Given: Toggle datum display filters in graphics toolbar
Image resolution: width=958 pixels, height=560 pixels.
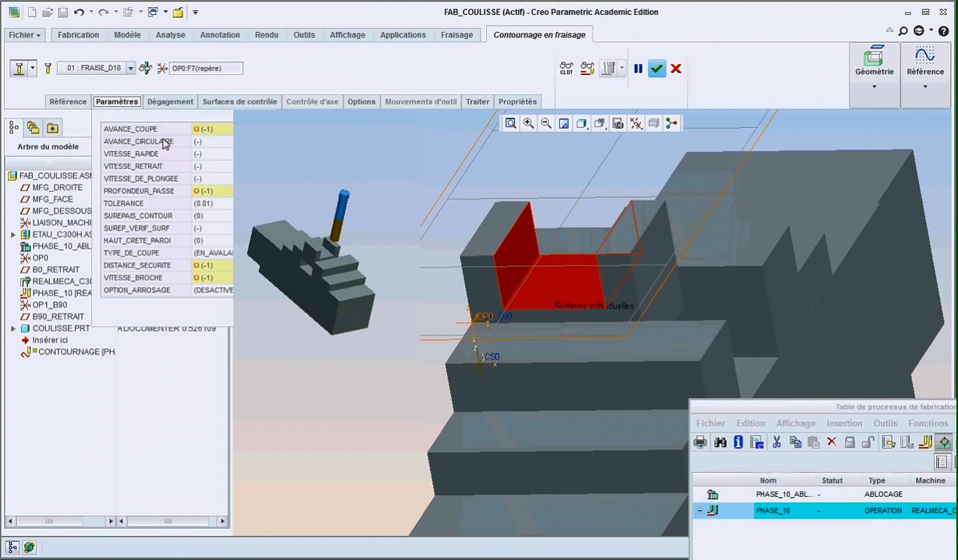Looking at the screenshot, I should click(x=636, y=123).
